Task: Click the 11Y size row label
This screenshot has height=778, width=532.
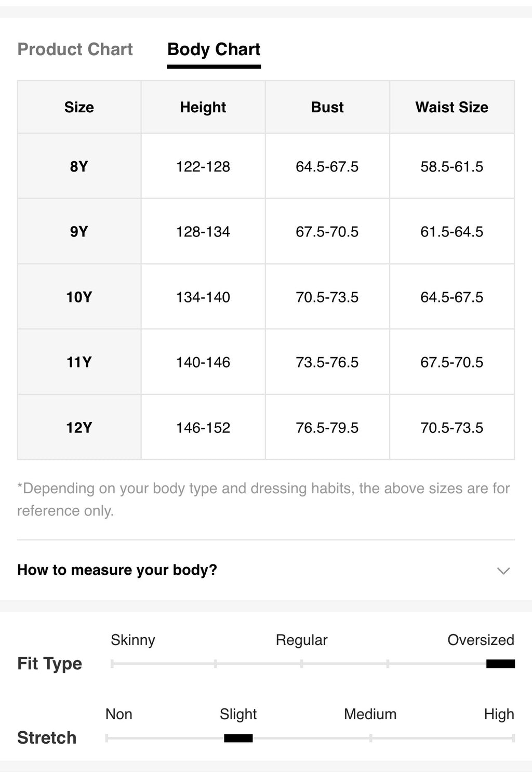Action: [x=79, y=362]
